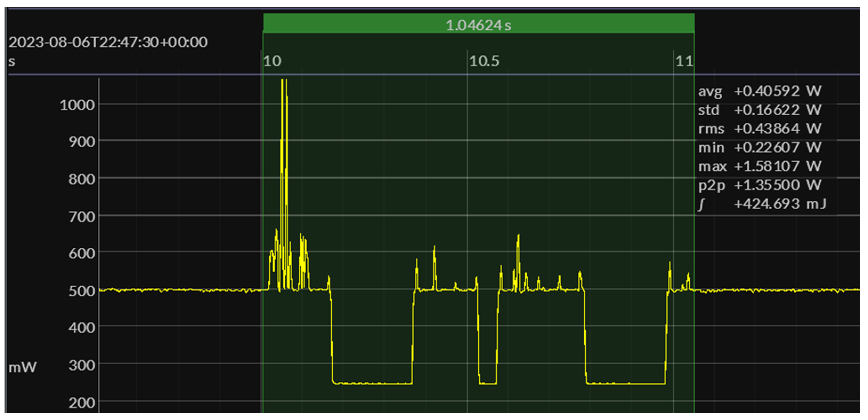Click the 11 second time axis label
The width and height of the screenshot is (868, 420).
(x=684, y=61)
